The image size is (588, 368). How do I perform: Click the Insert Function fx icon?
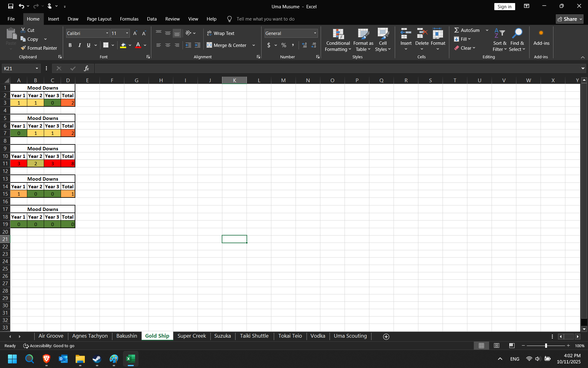click(86, 68)
